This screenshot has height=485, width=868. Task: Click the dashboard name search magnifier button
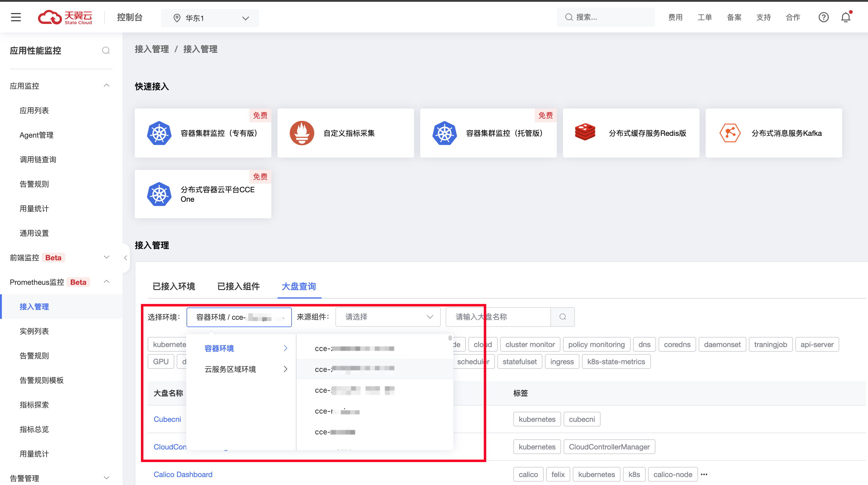562,317
